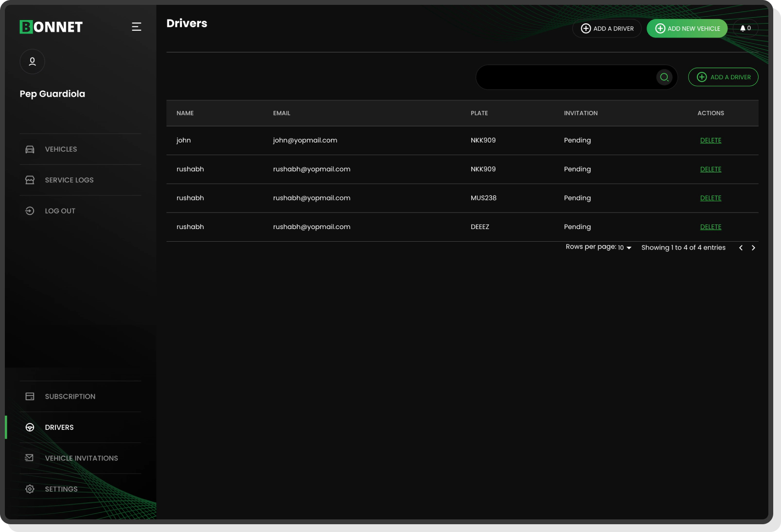Image resolution: width=781 pixels, height=532 pixels.
Task: Delete the driver john
Action: click(710, 140)
